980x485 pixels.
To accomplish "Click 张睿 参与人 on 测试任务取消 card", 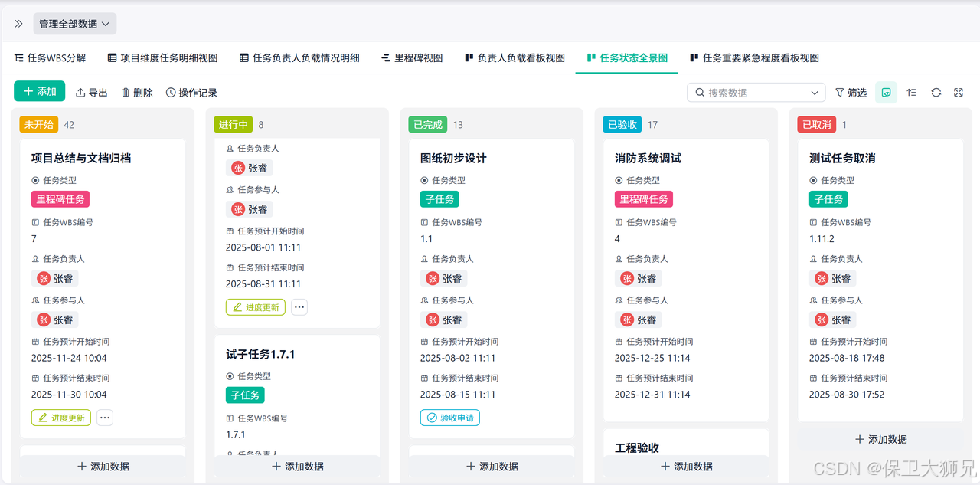I will tap(833, 320).
